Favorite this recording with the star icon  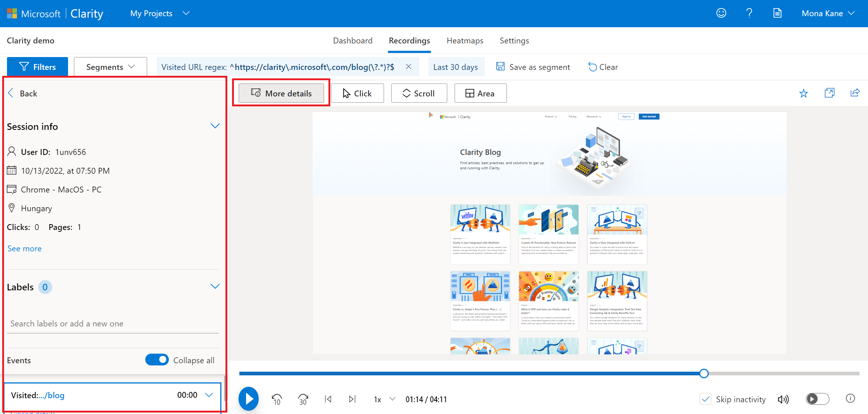coord(804,93)
